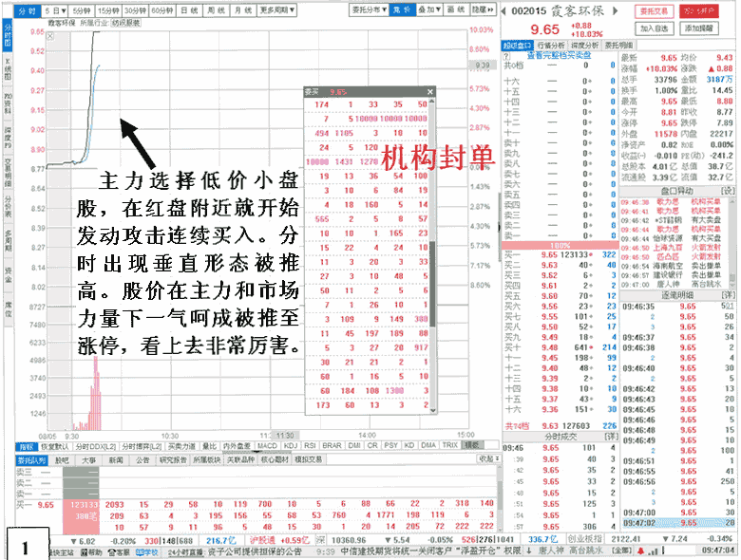Click the red 开户 button
Image resolution: width=741 pixels, height=560 pixels.
point(699,11)
